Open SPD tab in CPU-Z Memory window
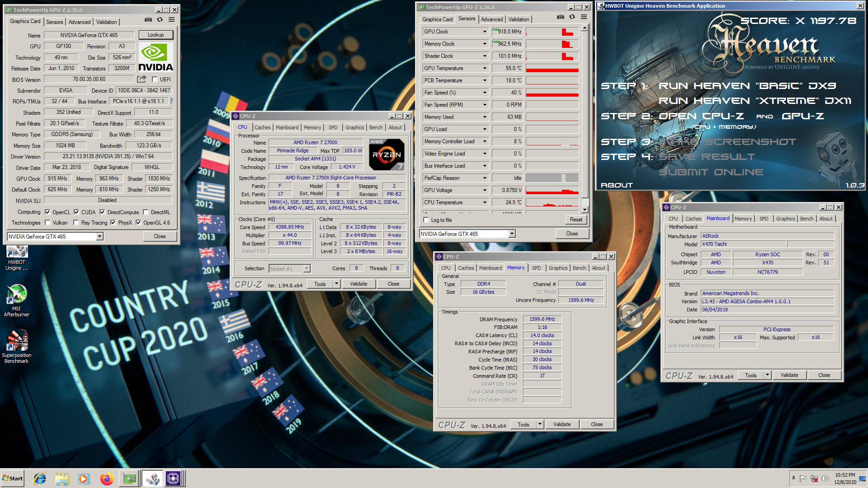Image resolution: width=868 pixels, height=488 pixels. (x=536, y=268)
